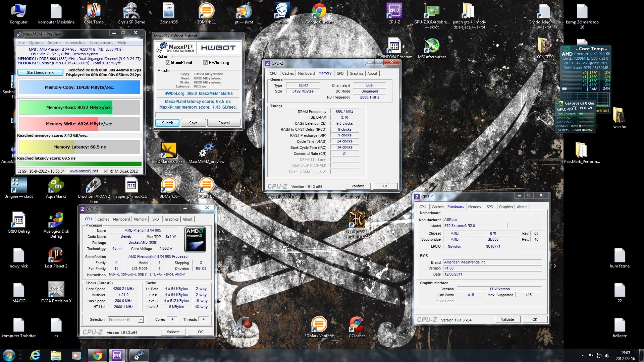This screenshot has width=644, height=362.
Task: Click OK in the Mainboard CPU-Z window
Action: [x=535, y=319]
